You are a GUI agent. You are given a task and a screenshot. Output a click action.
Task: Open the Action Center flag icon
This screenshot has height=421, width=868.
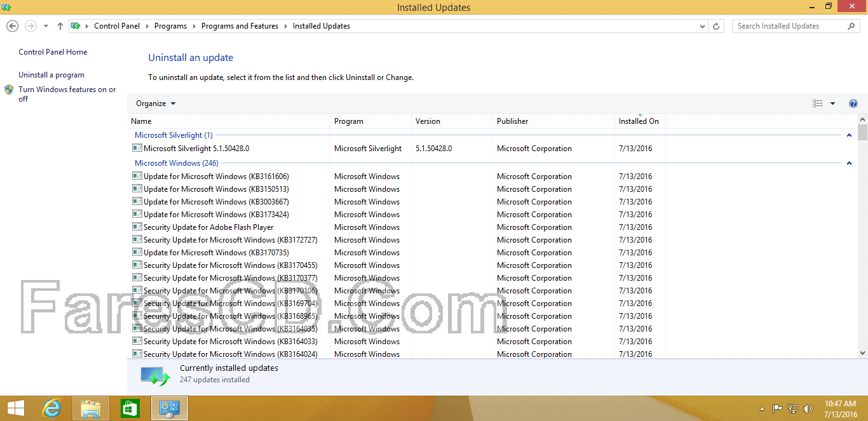point(777,409)
